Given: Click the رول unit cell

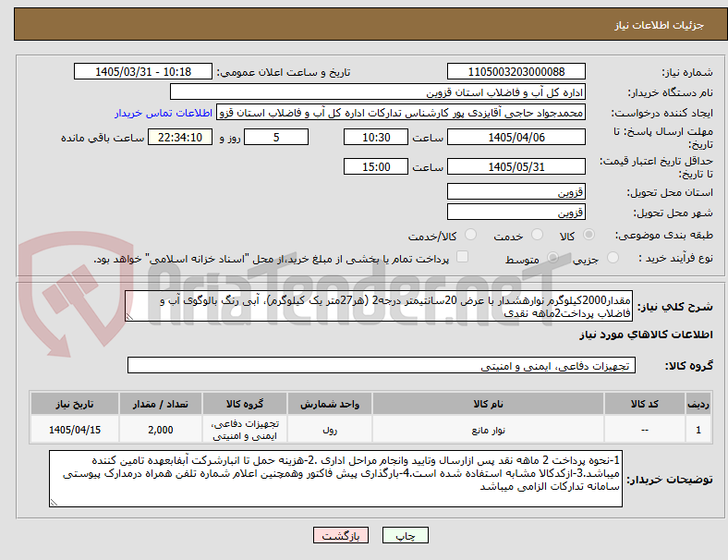Looking at the screenshot, I should tap(330, 430).
